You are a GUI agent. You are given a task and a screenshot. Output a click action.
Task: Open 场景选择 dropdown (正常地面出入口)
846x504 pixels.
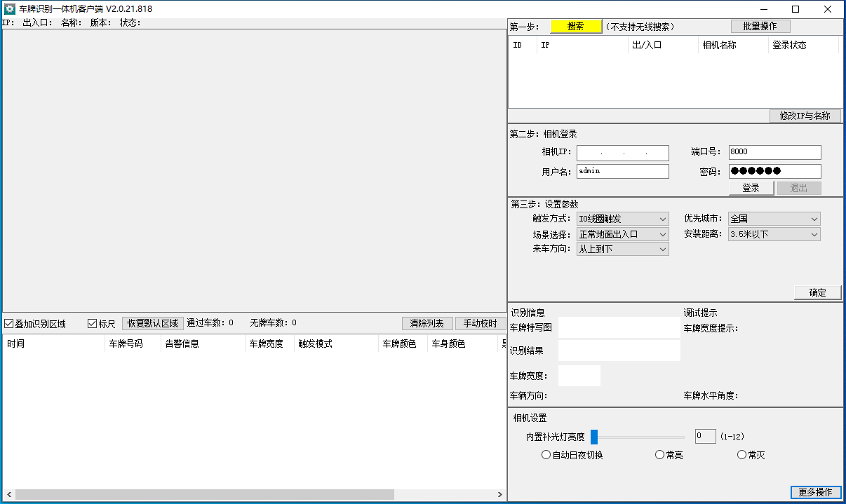tap(622, 234)
